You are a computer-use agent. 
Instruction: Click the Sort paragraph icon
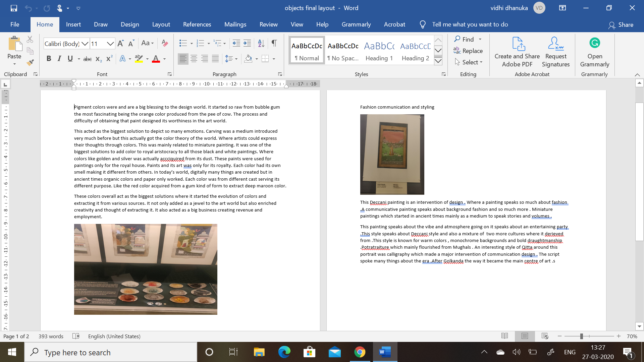pyautogui.click(x=261, y=43)
